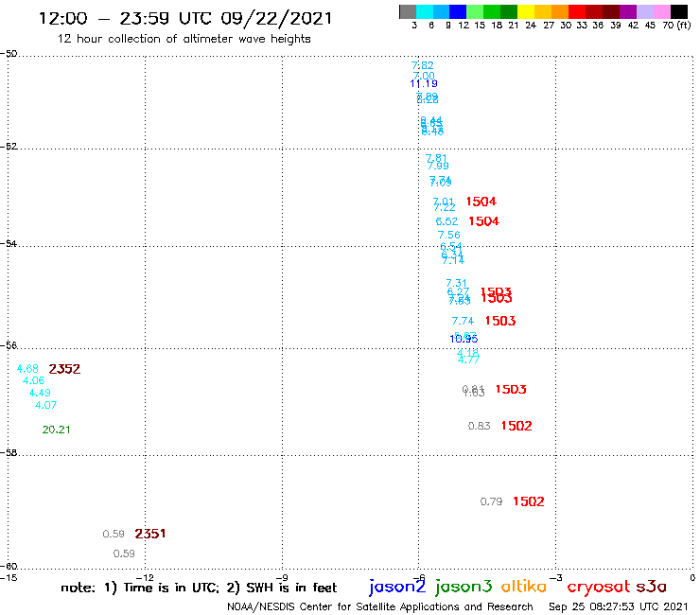Viewport: 700px width, 615px height.
Task: Click the purple legend swatch
Action: [x=628, y=11]
